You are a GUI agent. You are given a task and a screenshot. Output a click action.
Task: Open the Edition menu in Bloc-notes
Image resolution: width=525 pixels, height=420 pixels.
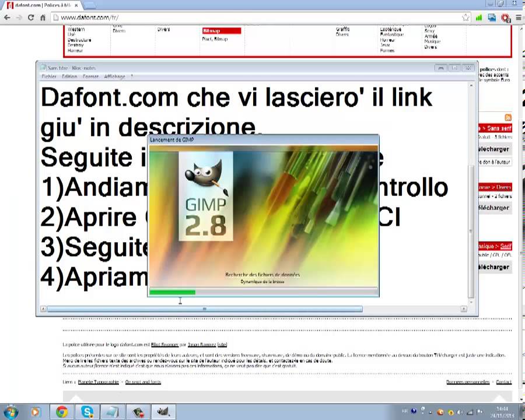click(69, 76)
